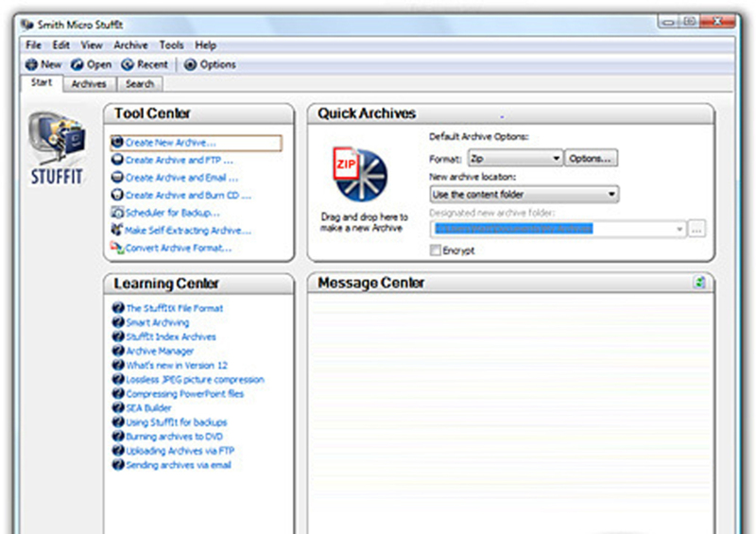Open the Tools menu
The width and height of the screenshot is (756, 534).
tap(172, 44)
